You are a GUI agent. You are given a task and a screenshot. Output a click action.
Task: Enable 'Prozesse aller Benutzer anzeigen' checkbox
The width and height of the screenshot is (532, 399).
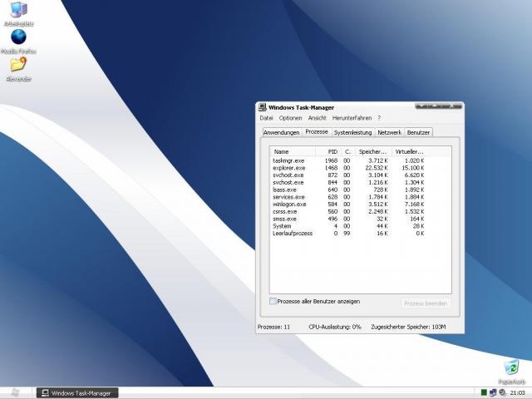point(273,301)
